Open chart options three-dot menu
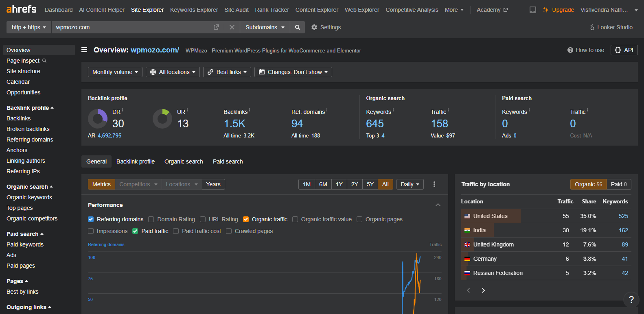 pos(434,184)
